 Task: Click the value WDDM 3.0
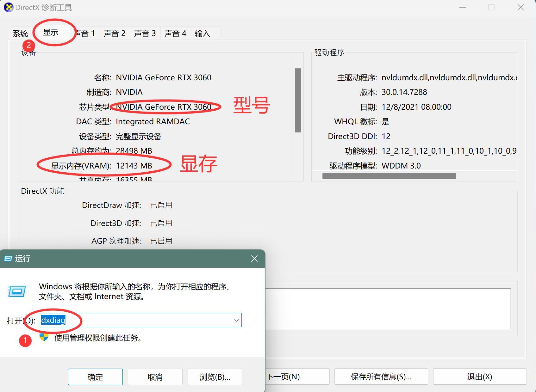(x=401, y=166)
